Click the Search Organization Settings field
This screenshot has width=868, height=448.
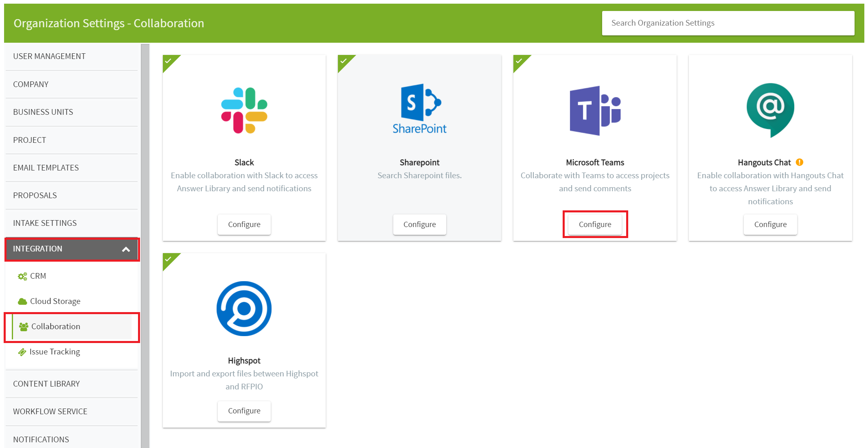point(728,23)
